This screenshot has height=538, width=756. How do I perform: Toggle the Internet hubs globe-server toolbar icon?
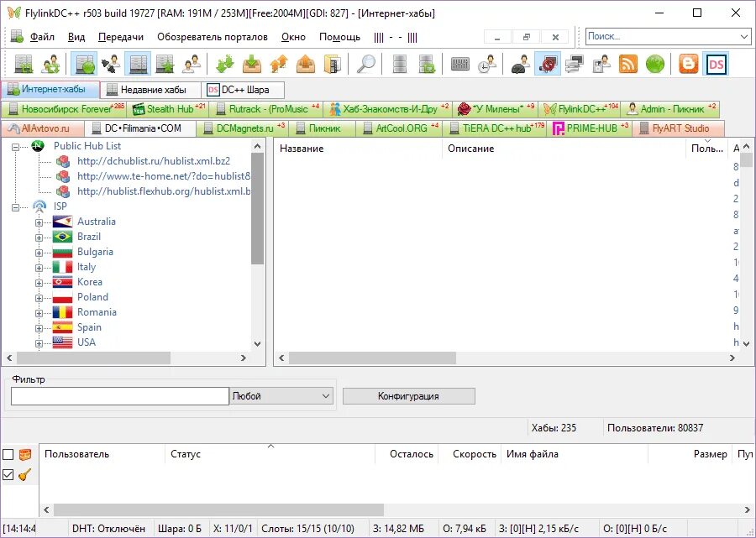84,64
